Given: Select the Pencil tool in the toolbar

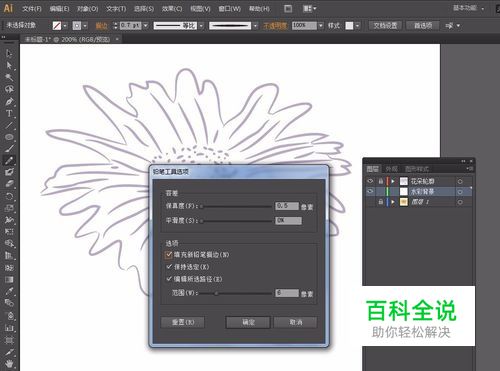Looking at the screenshot, I should coord(9,160).
